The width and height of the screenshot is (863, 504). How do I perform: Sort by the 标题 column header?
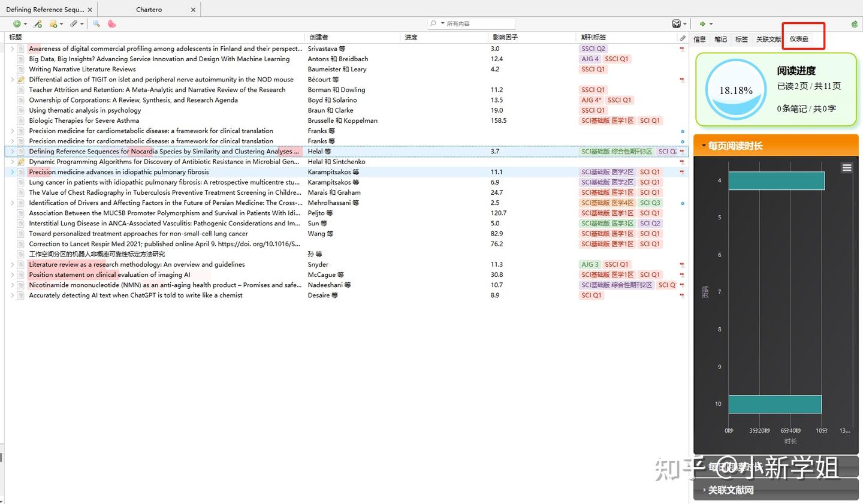pos(155,37)
